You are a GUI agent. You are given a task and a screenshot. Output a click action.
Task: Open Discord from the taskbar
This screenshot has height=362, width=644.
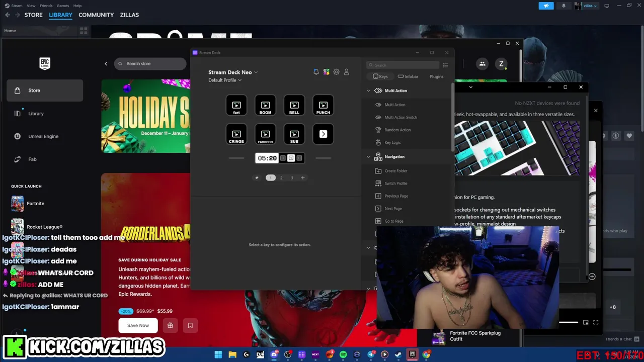(x=274, y=354)
